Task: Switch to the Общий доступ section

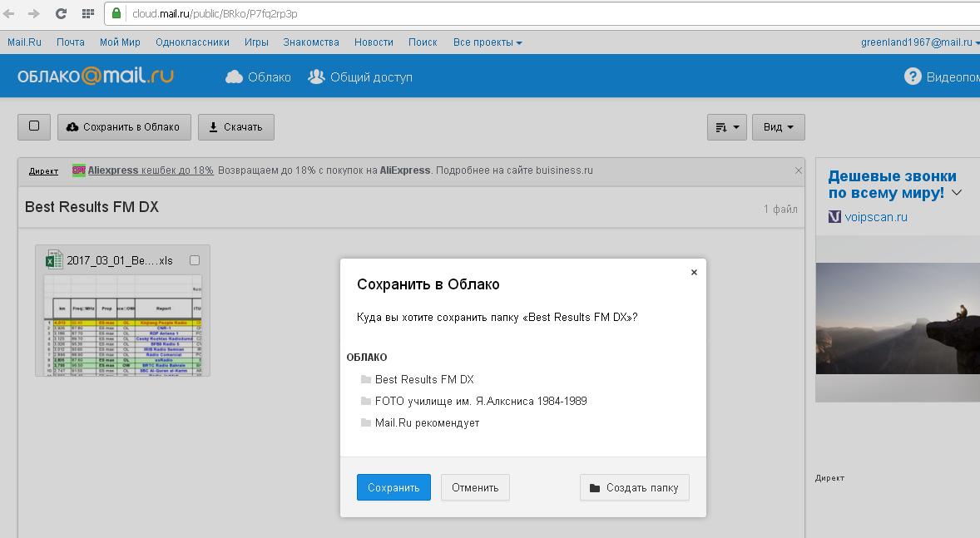Action: [x=360, y=77]
